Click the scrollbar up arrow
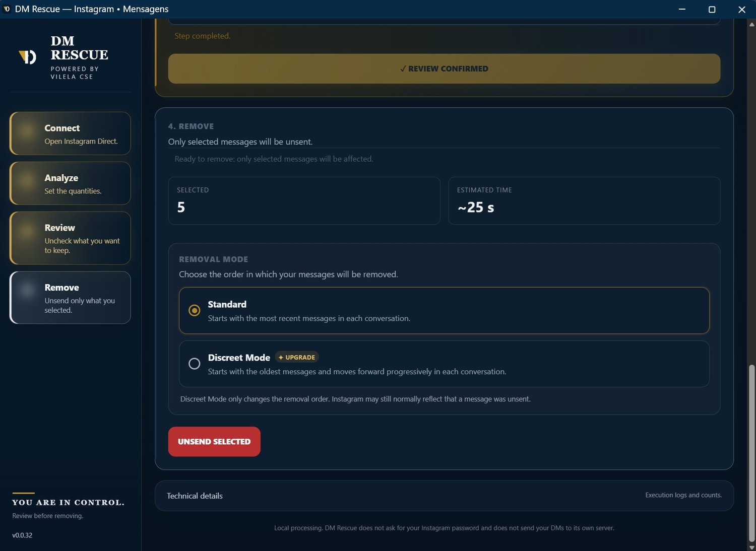The height and width of the screenshot is (551, 756). pos(751,24)
